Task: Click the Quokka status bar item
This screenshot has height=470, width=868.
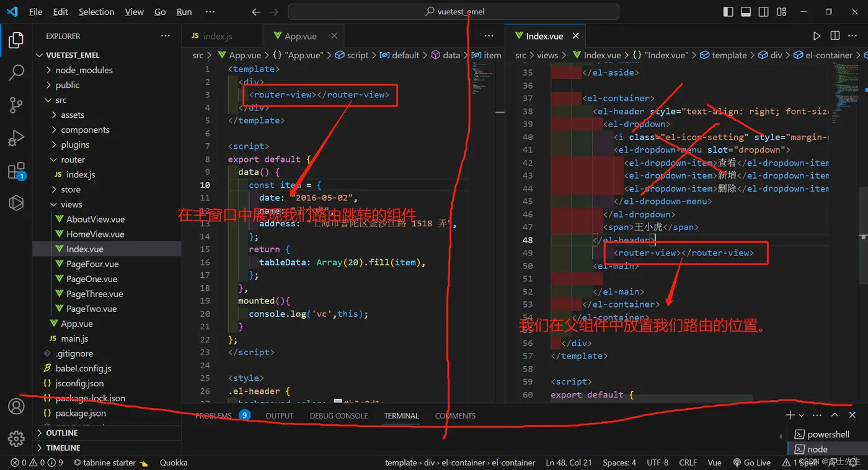Action: coord(174,463)
